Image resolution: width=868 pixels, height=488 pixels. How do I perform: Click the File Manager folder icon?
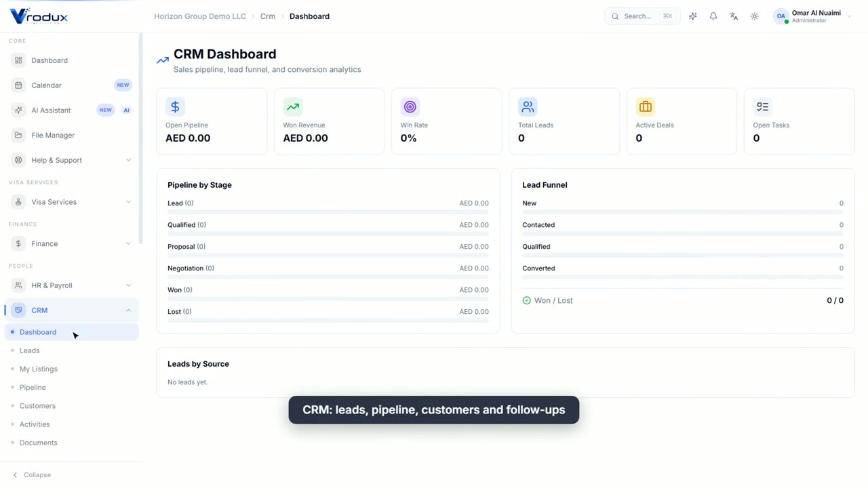point(18,135)
